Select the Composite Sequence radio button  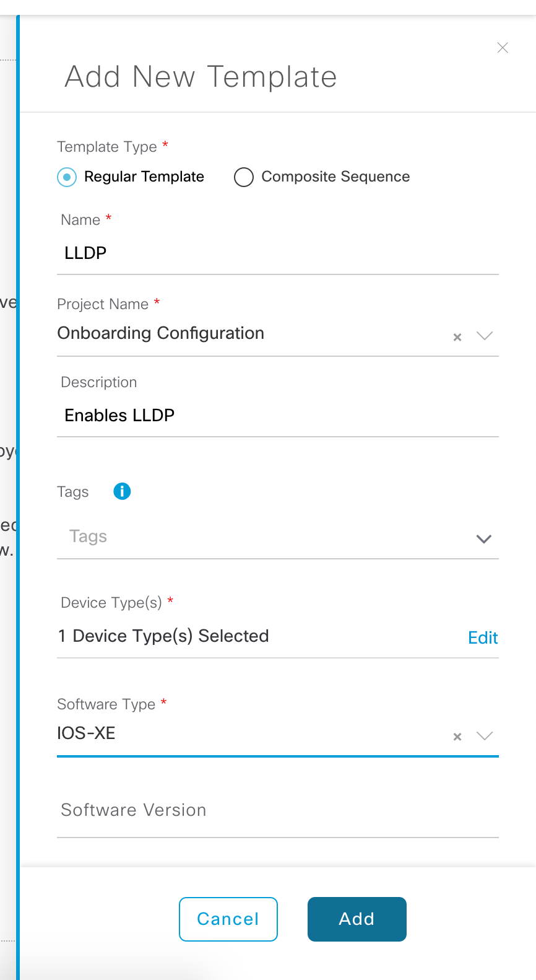coord(244,177)
